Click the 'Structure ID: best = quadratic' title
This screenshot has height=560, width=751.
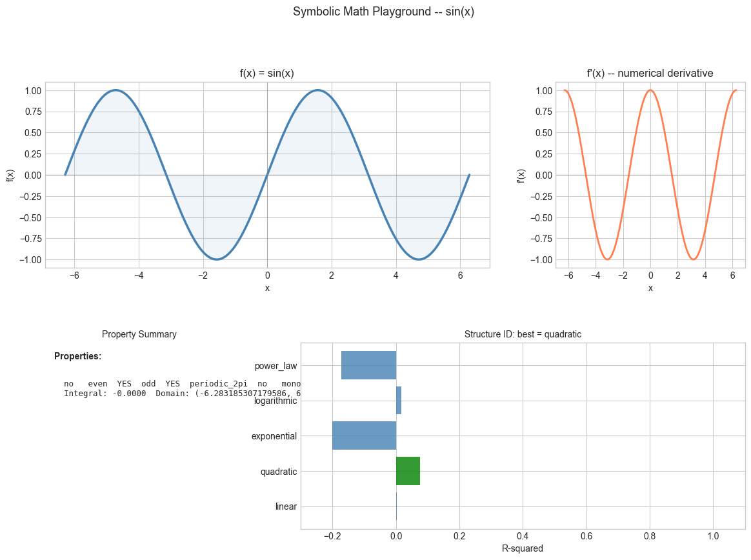pyautogui.click(x=523, y=334)
